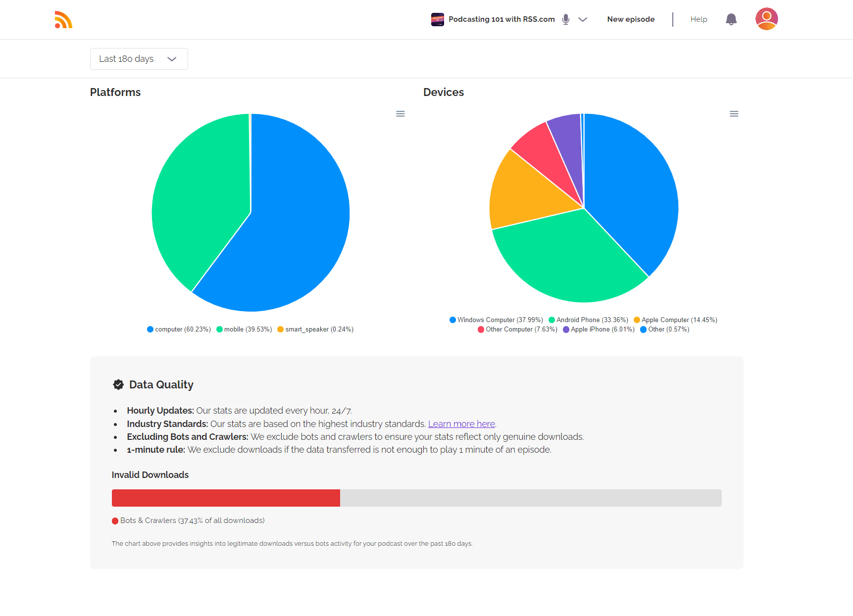Image resolution: width=853 pixels, height=616 pixels.
Task: Click the RSS.com orange logo
Action: tap(63, 20)
